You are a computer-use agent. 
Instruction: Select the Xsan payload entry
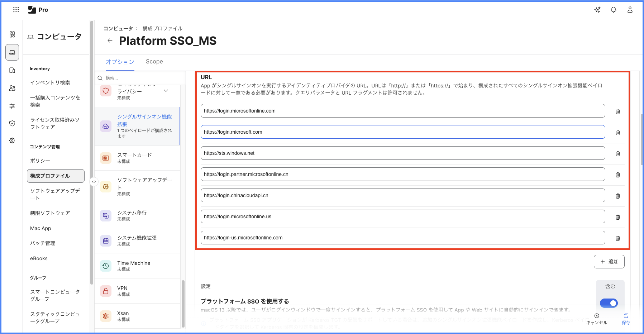(x=137, y=316)
